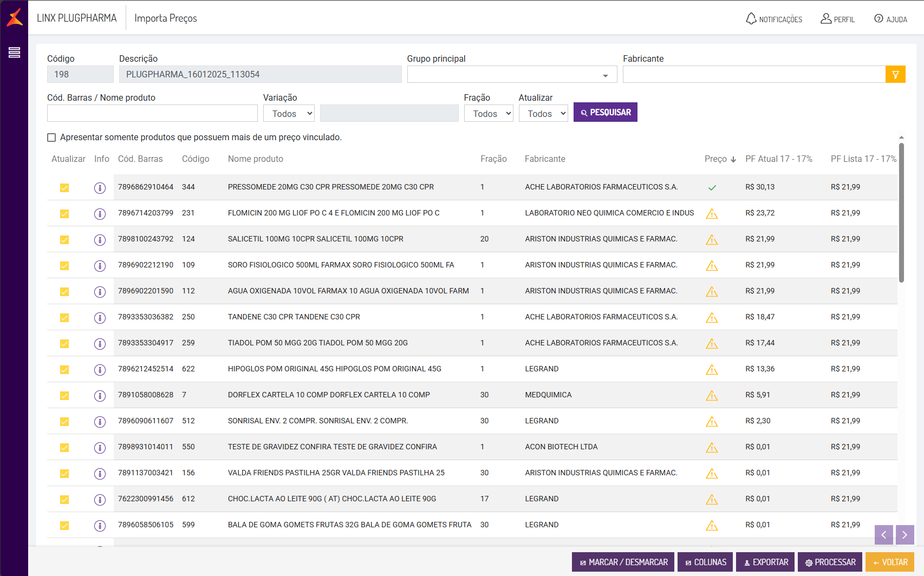924x576 pixels.
Task: Click warning icon on FLOMICIN row
Action: click(x=712, y=214)
